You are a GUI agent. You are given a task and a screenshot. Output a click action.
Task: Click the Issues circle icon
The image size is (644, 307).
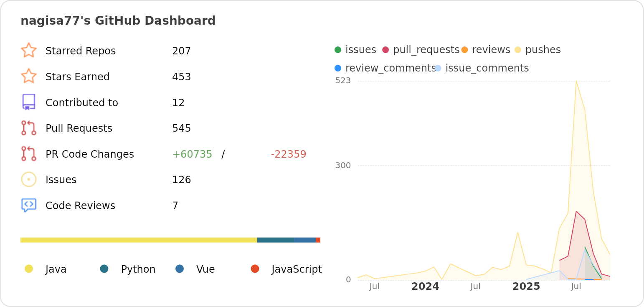28,179
